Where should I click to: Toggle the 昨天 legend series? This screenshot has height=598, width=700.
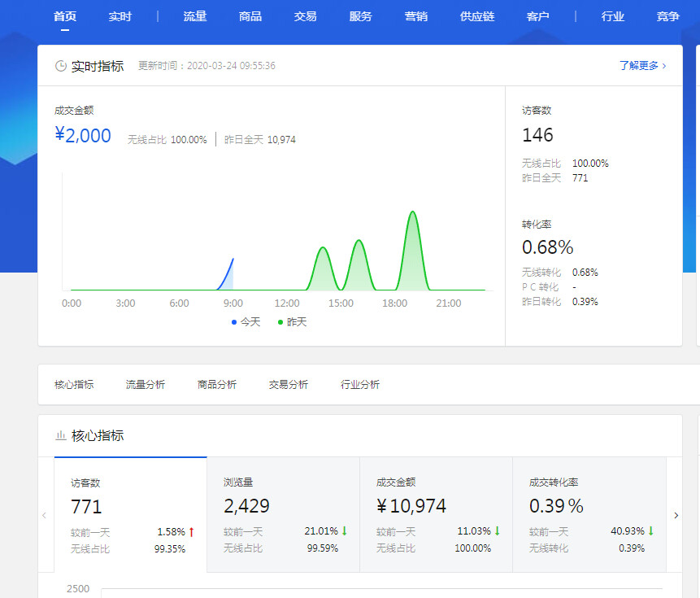[293, 322]
